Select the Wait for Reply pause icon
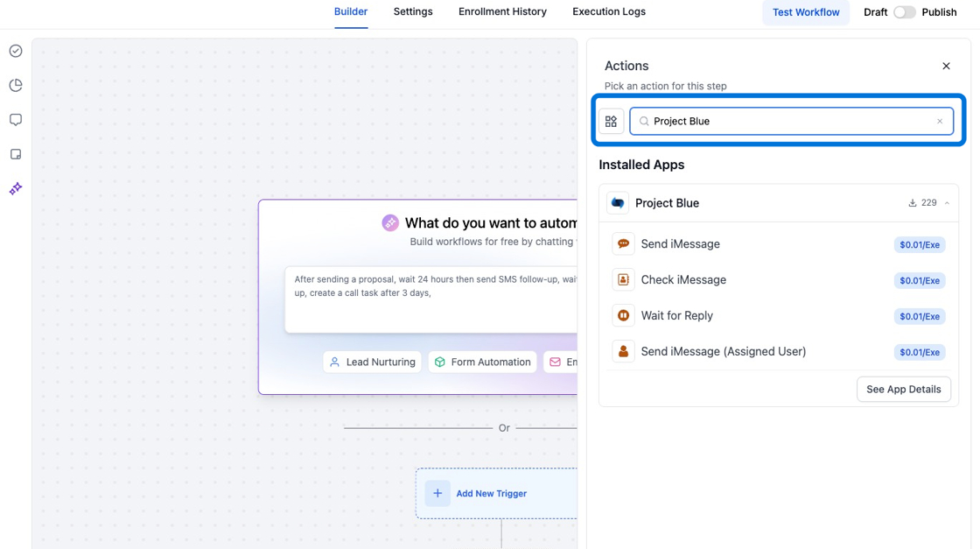Image resolution: width=980 pixels, height=549 pixels. [x=624, y=316]
